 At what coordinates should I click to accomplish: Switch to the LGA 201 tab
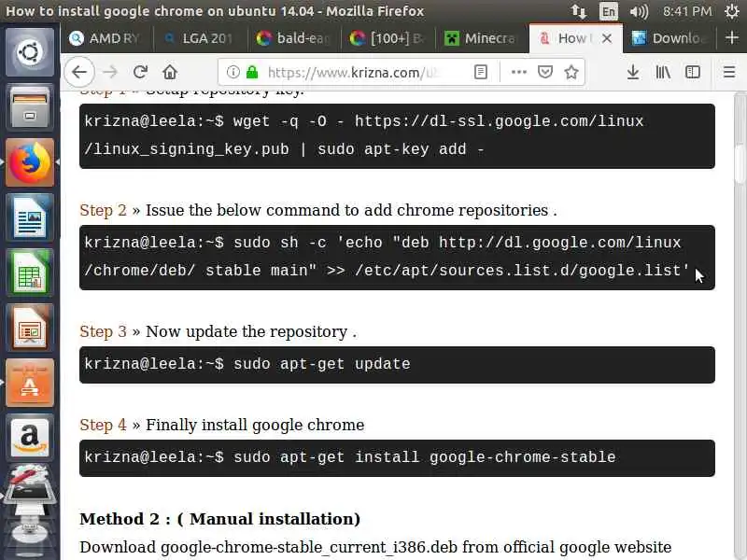tap(201, 38)
